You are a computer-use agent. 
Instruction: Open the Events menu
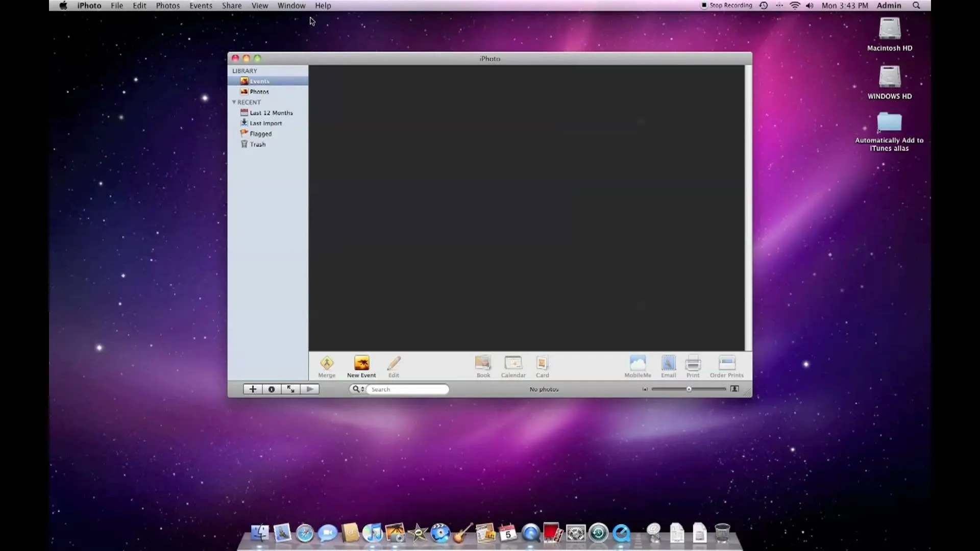[201, 6]
